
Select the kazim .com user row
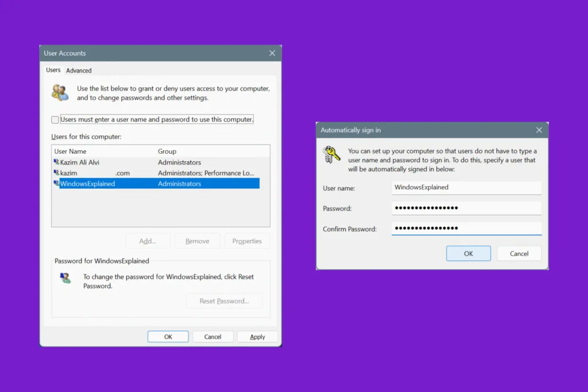point(156,173)
